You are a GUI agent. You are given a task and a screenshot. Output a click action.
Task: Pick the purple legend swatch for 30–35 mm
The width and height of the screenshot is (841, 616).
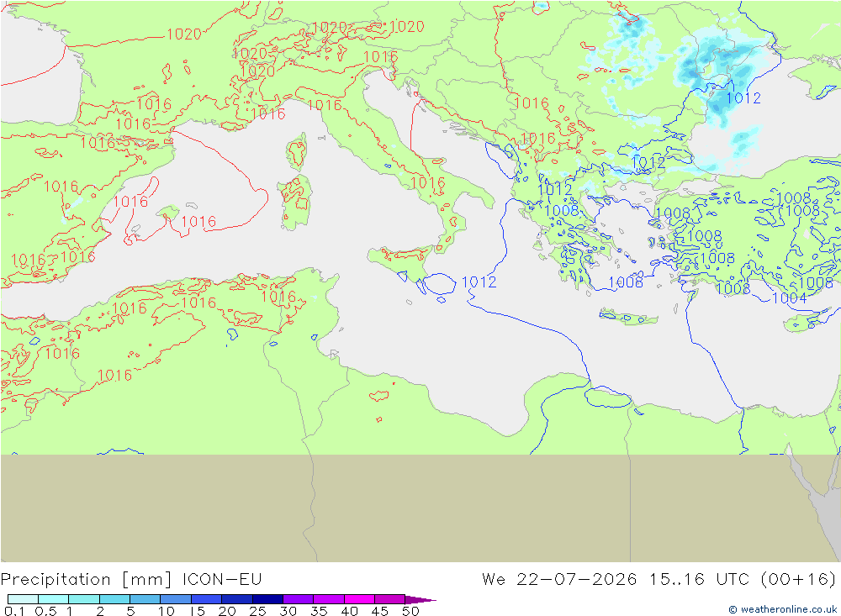(x=299, y=599)
